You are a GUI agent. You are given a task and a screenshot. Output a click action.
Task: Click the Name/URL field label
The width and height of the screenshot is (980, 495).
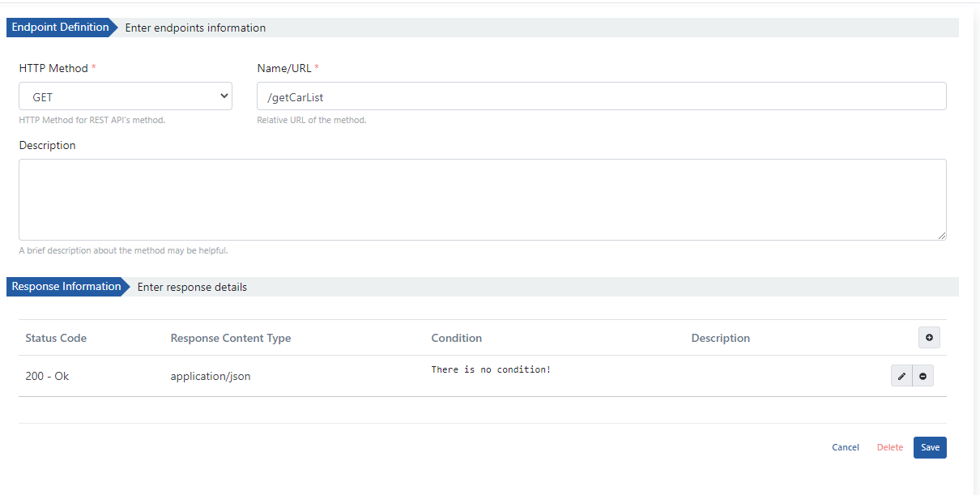tap(284, 68)
